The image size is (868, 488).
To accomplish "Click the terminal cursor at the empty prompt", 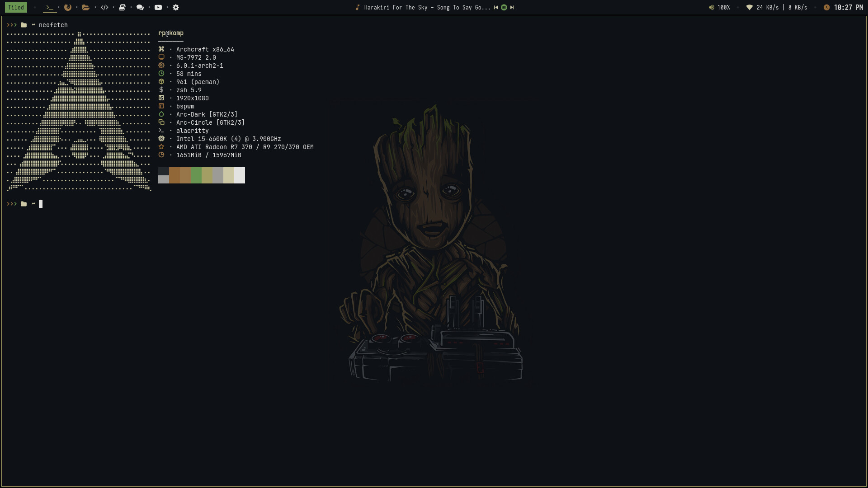I will pyautogui.click(x=41, y=204).
